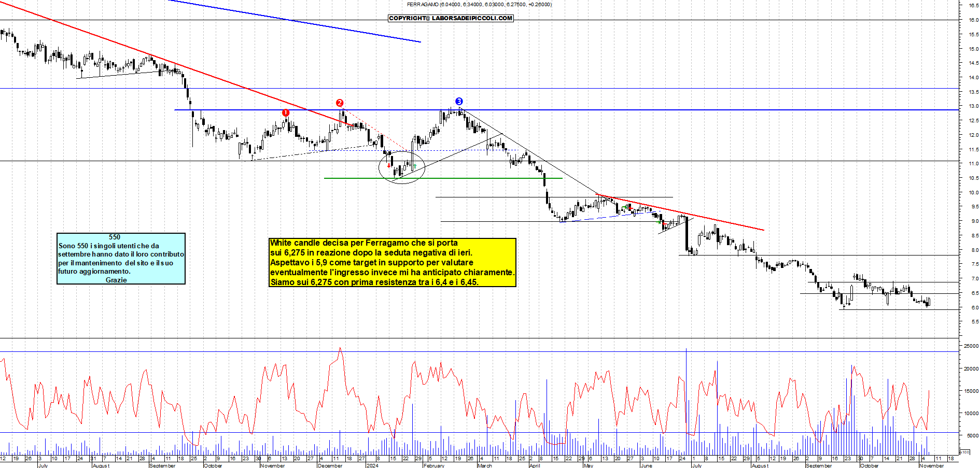Click the 20000 volume axis label

click(x=971, y=369)
